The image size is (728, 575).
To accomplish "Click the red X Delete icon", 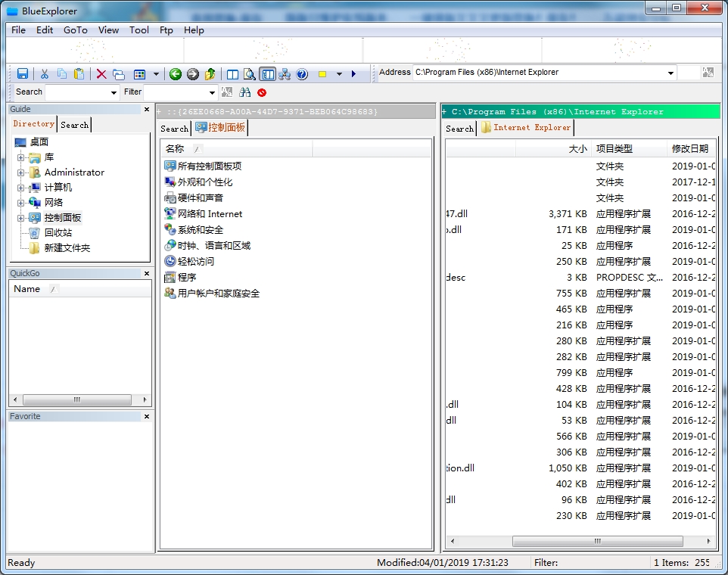I will (101, 74).
